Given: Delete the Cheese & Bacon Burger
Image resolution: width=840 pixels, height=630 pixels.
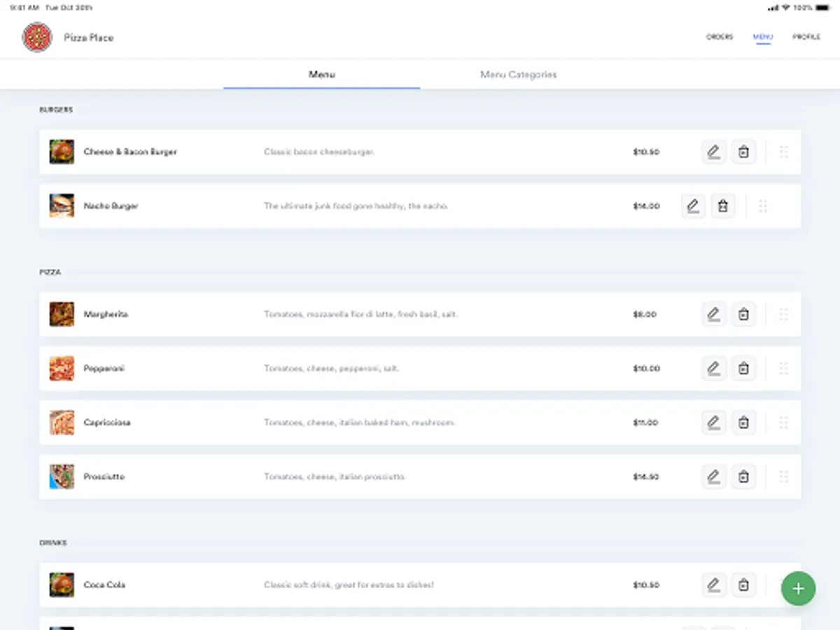Looking at the screenshot, I should pos(743,152).
